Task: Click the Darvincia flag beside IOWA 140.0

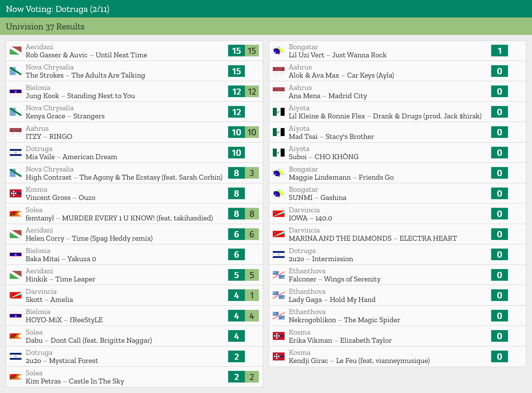Action: [279, 214]
